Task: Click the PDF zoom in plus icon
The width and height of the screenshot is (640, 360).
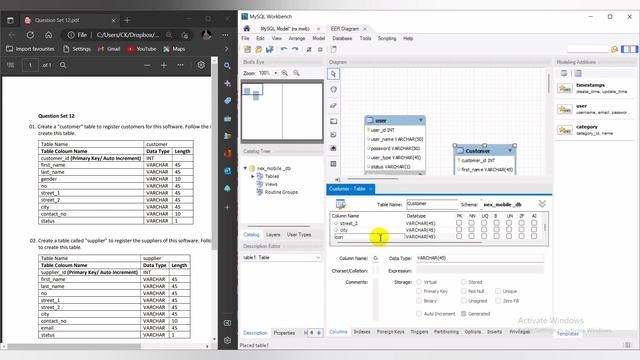Action: (x=164, y=65)
